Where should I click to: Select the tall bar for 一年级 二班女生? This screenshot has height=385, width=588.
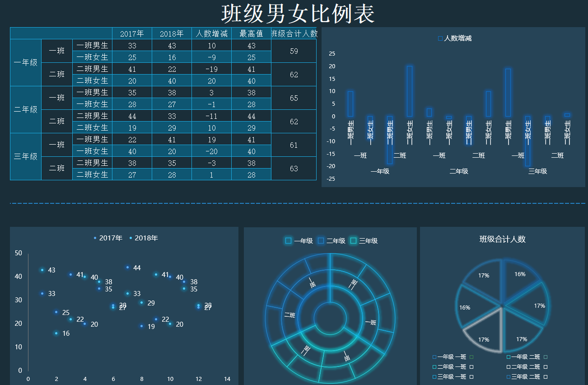coord(410,91)
